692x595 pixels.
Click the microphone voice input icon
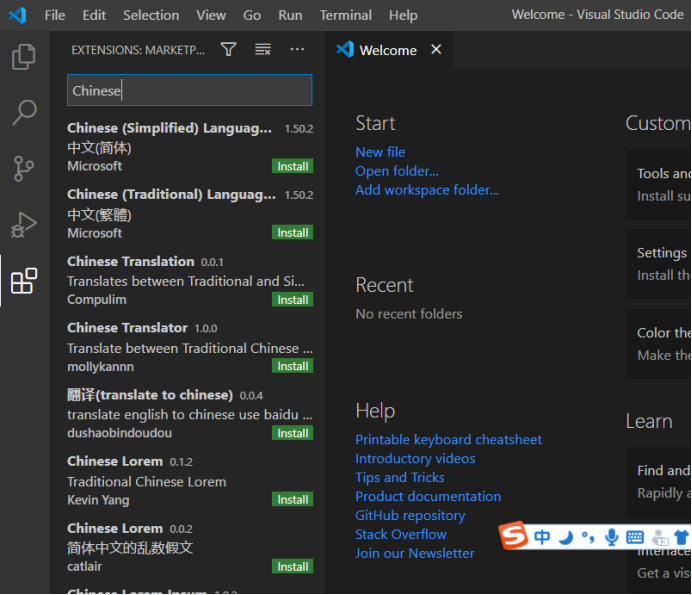pyautogui.click(x=612, y=537)
